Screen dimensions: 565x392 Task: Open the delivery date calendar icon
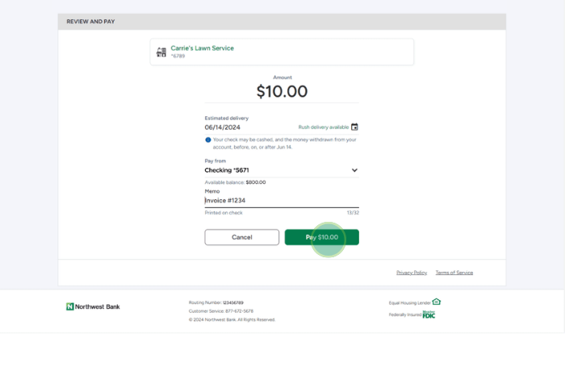(x=354, y=127)
